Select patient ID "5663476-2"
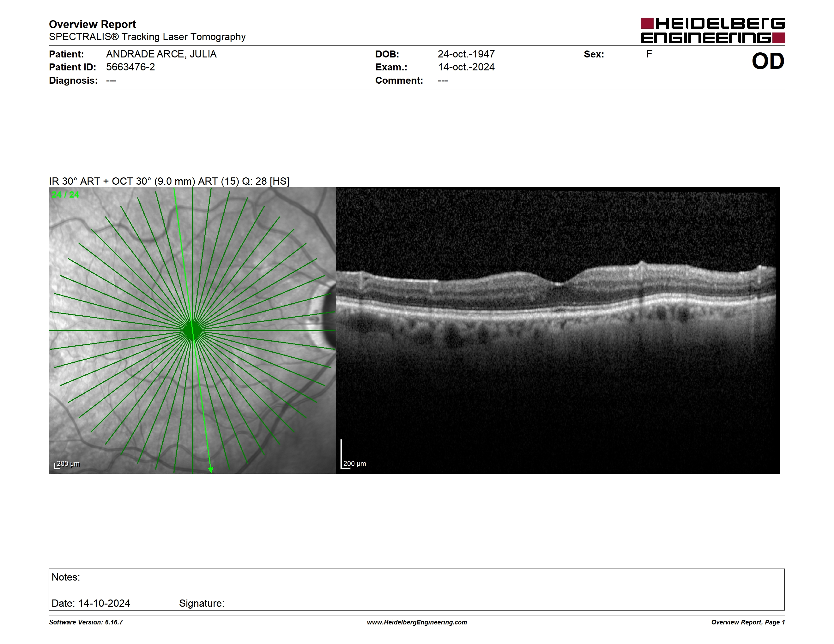 (130, 67)
